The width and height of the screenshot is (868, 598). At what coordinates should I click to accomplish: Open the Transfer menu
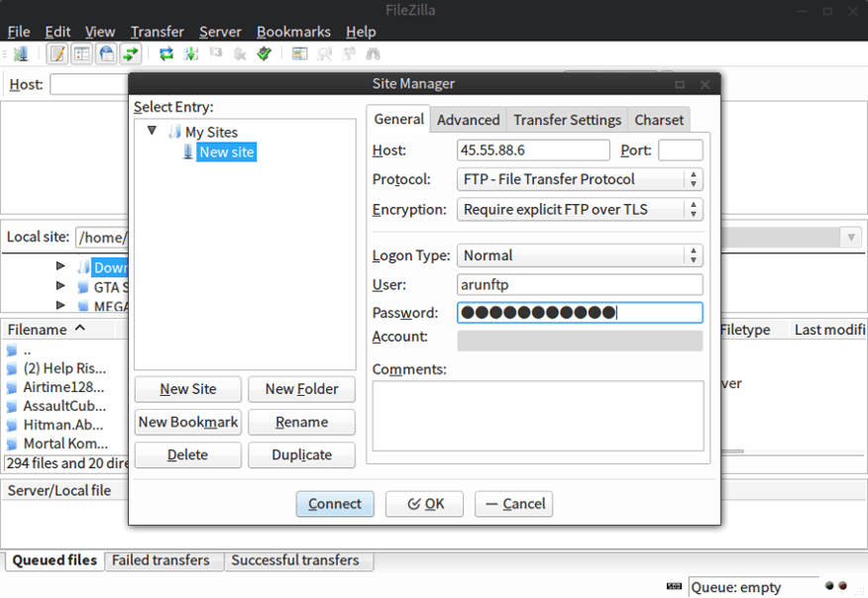click(157, 31)
